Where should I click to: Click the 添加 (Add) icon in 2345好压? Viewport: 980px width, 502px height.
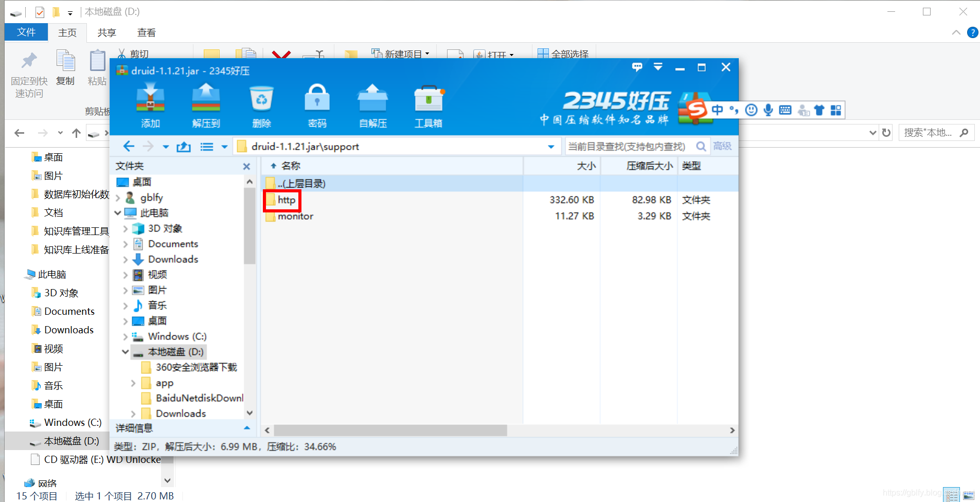[x=150, y=105]
